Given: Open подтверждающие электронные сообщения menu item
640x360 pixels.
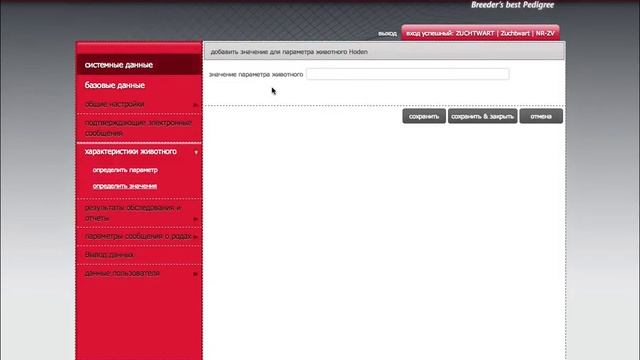Looking at the screenshot, I should click(139, 128).
